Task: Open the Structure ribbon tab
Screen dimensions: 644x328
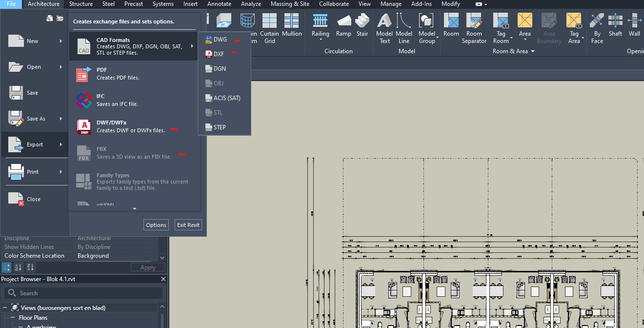Action: coord(81,4)
